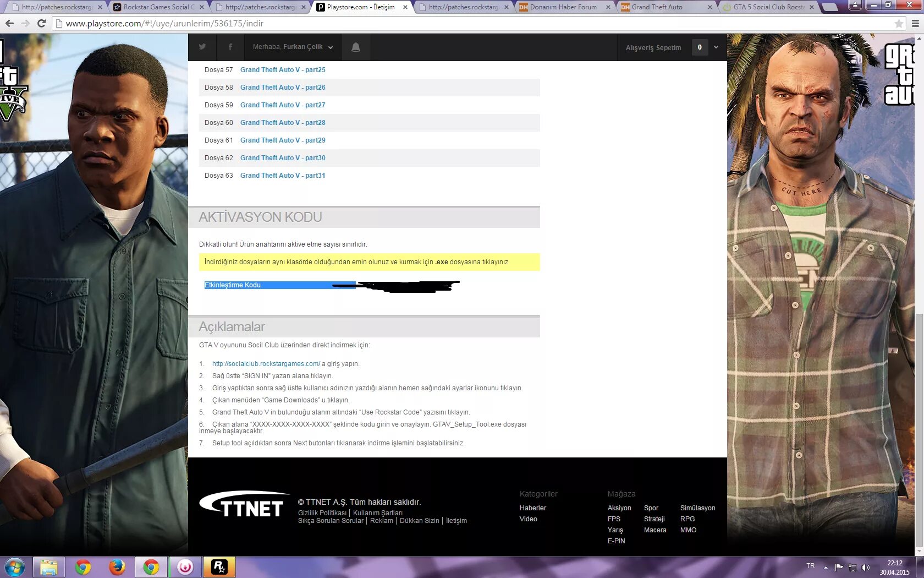
Task: Open MMO store category
Action: (x=689, y=530)
